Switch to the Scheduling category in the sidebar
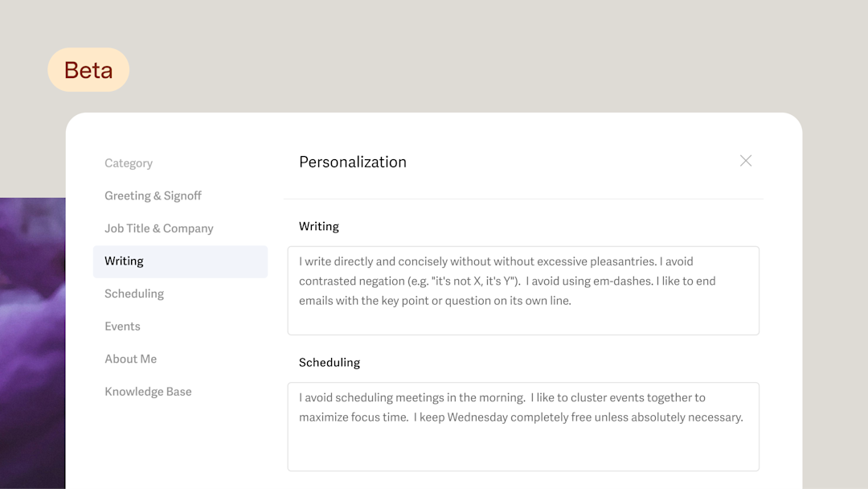The image size is (868, 489). [134, 294]
